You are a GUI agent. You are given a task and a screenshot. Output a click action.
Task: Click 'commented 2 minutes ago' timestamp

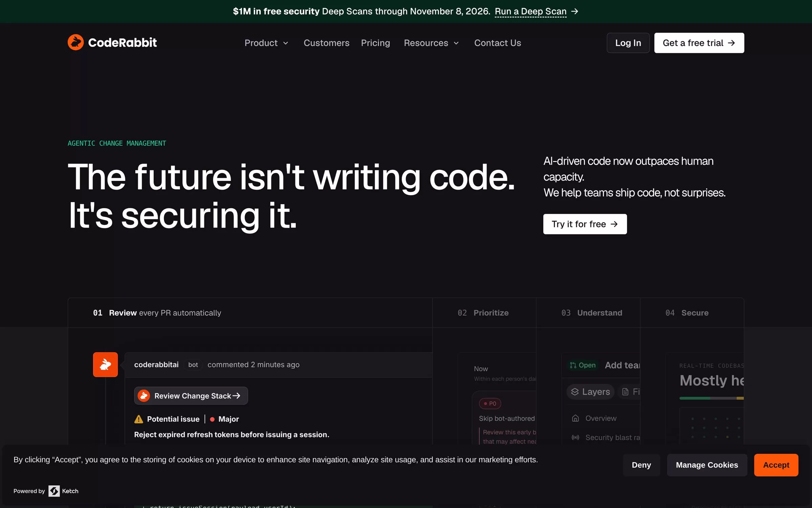[253, 365]
